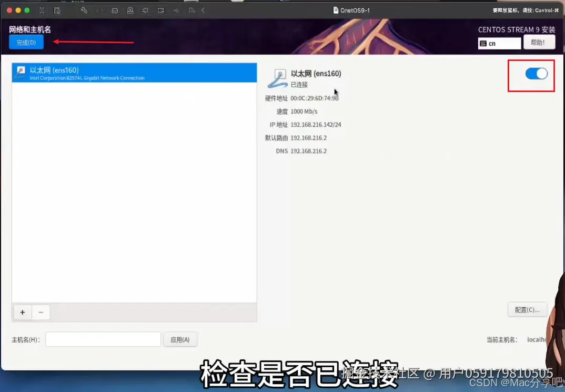This screenshot has height=392, width=565.
Task: Click the 完成(D) button to finish network setup
Action: coord(26,43)
